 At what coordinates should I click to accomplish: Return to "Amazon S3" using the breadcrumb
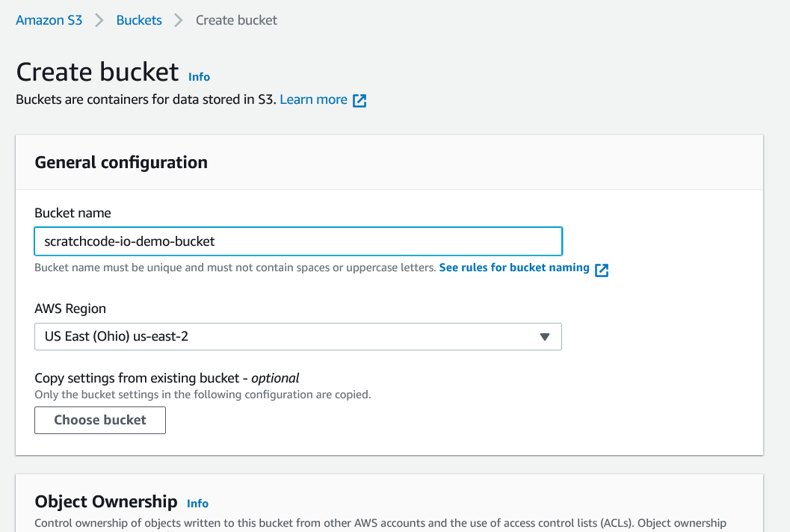[49, 20]
